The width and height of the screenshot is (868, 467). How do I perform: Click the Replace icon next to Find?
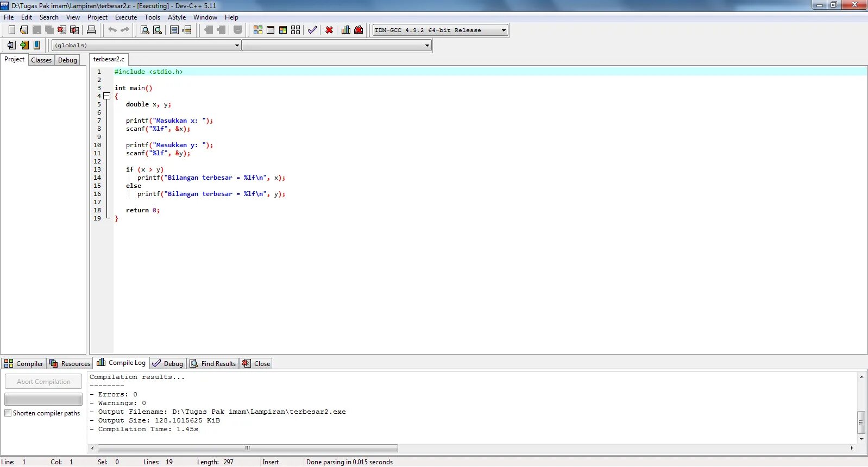point(158,30)
